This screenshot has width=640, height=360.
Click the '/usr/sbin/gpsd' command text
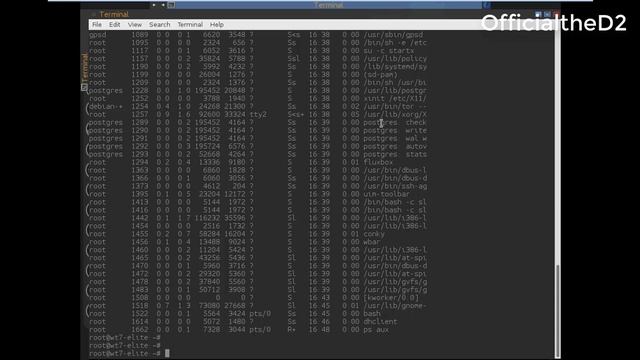tap(393, 35)
